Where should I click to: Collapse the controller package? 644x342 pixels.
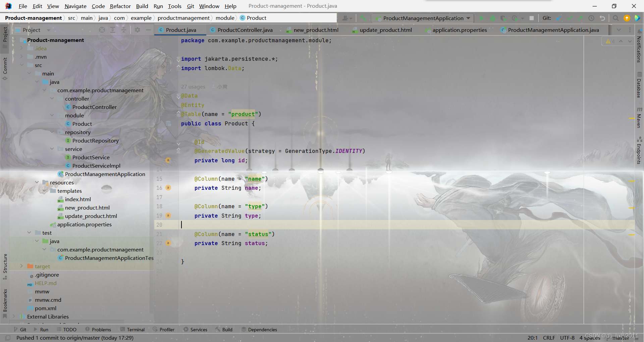52,99
